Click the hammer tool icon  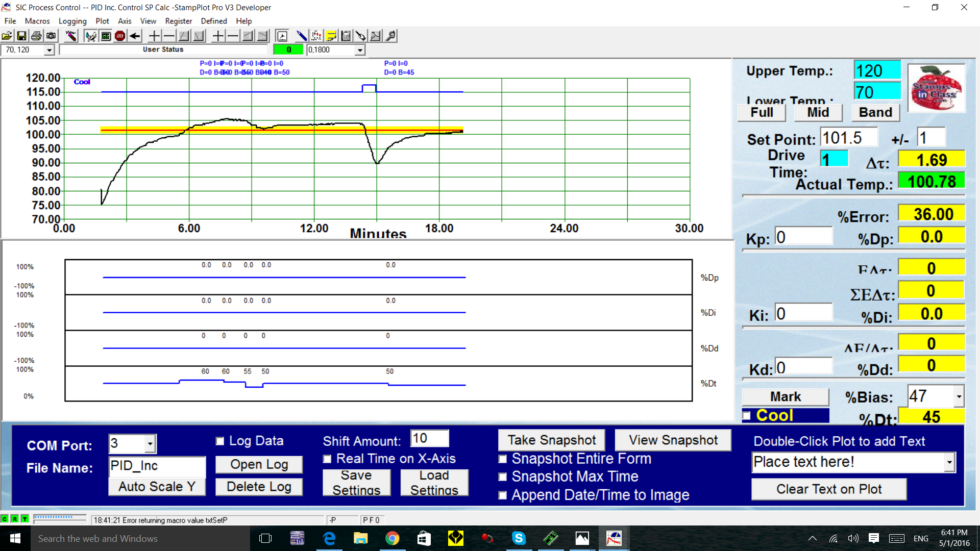[376, 36]
